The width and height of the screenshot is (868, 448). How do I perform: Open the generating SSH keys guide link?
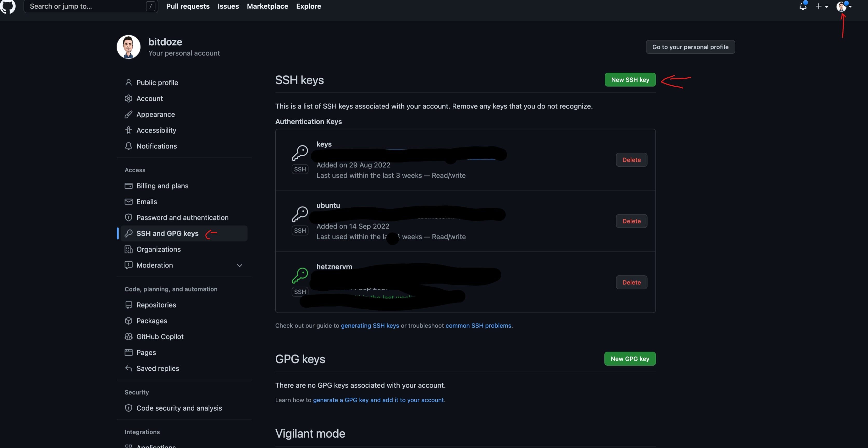point(370,326)
